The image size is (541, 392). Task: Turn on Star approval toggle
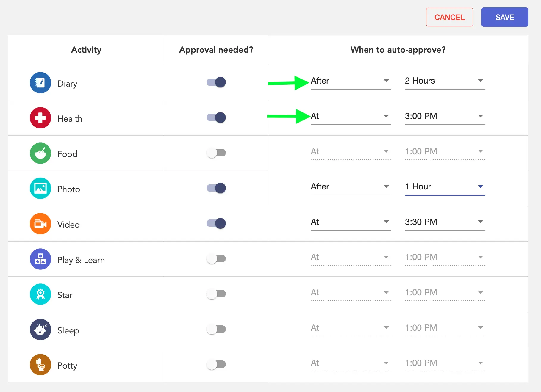pyautogui.click(x=216, y=294)
